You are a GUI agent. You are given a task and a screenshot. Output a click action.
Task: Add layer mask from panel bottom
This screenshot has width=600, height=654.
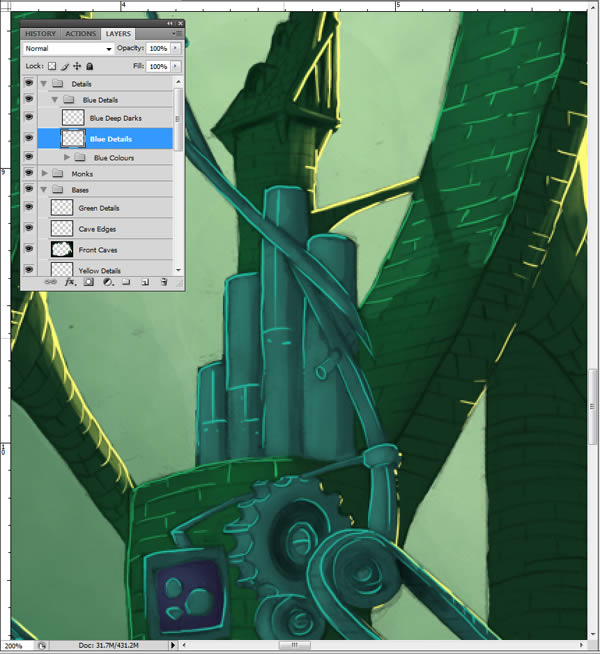pyautogui.click(x=88, y=282)
